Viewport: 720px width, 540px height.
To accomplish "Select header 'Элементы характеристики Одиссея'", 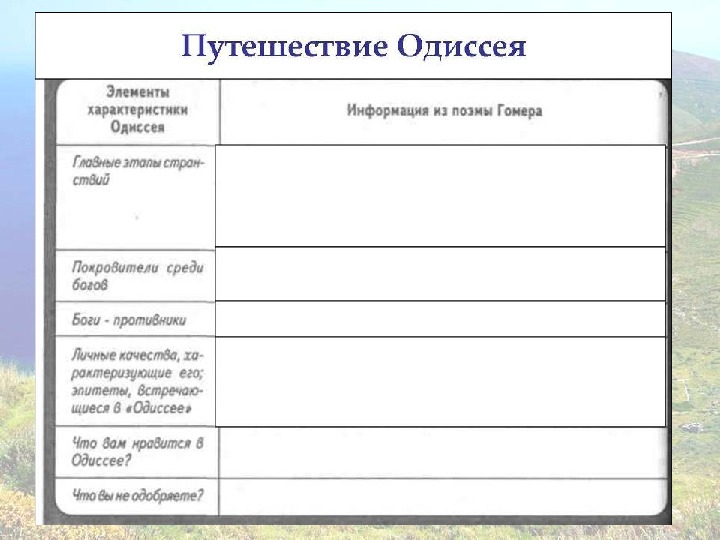I will point(138,109).
